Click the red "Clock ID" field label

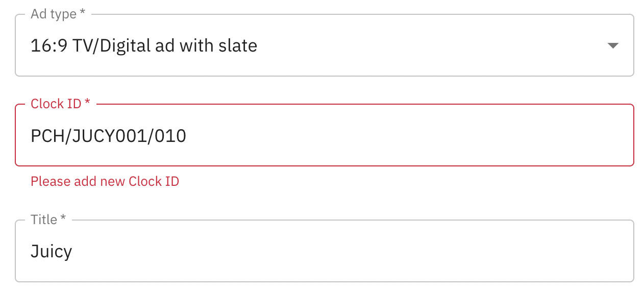click(56, 104)
